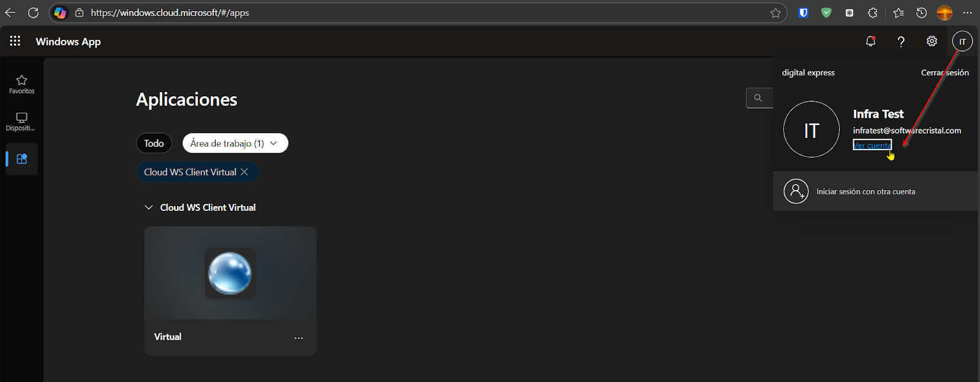Click the IT account avatar button
The width and height of the screenshot is (980, 382).
point(962,41)
